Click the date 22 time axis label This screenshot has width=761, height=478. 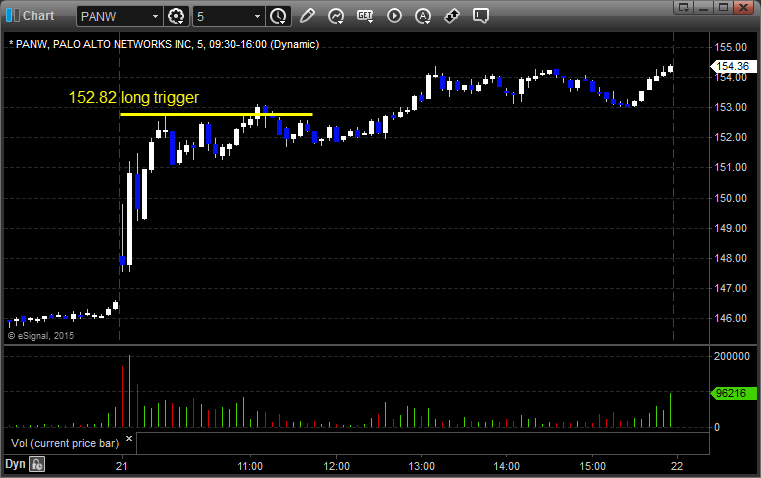[677, 466]
